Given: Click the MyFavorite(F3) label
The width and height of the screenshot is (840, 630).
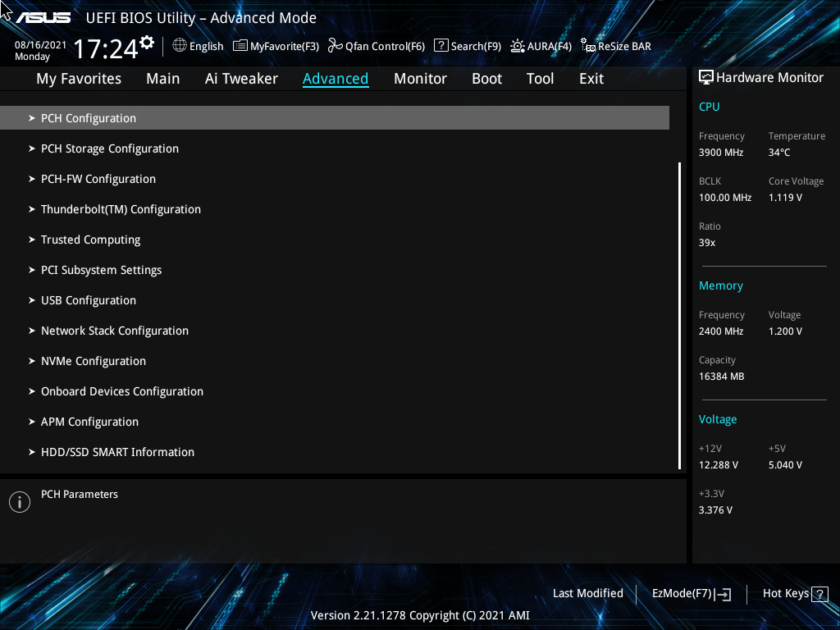Looking at the screenshot, I should pos(285,47).
